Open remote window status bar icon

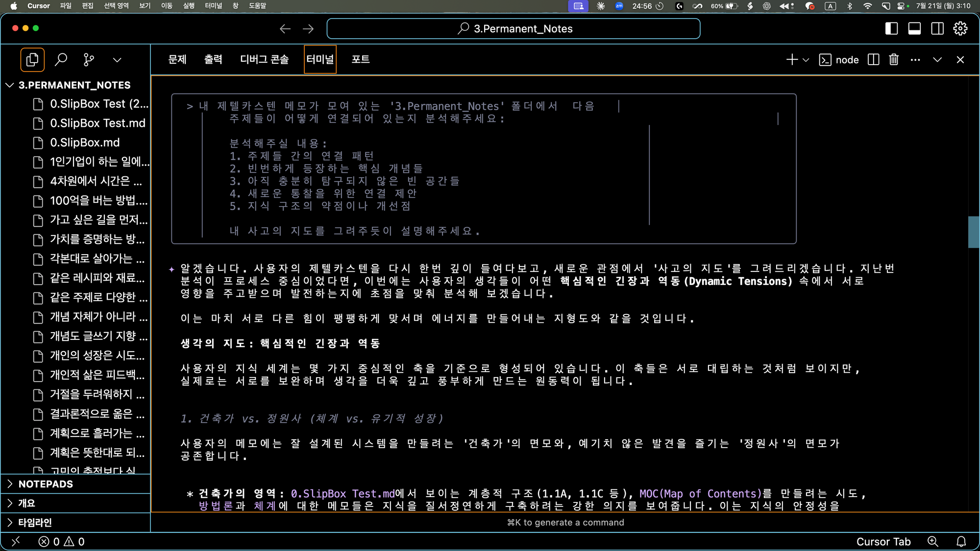(x=16, y=541)
